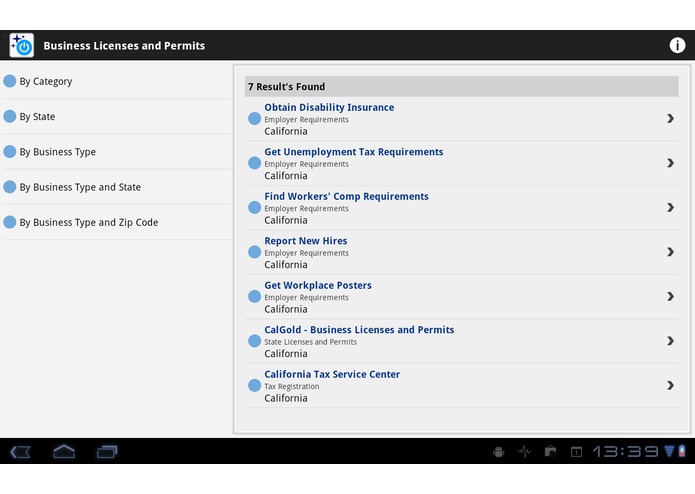The image size is (695, 494).
Task: Tap the Android back navigation button
Action: [x=20, y=452]
